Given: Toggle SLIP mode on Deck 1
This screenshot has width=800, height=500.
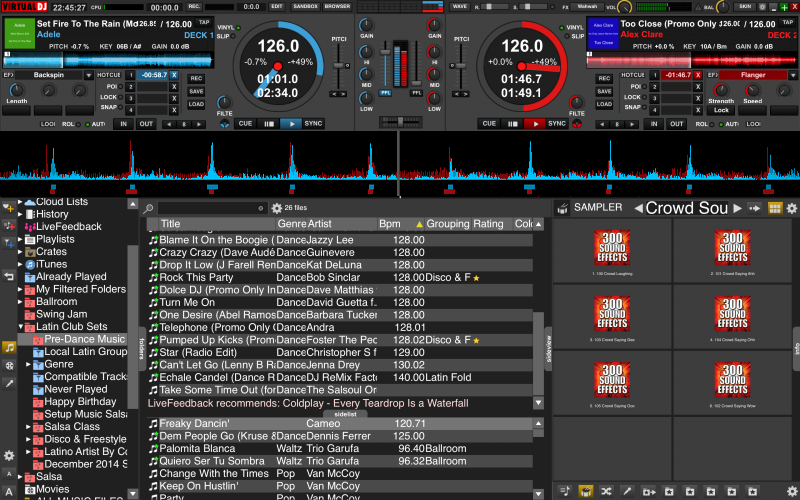Looking at the screenshot, I should (226, 36).
